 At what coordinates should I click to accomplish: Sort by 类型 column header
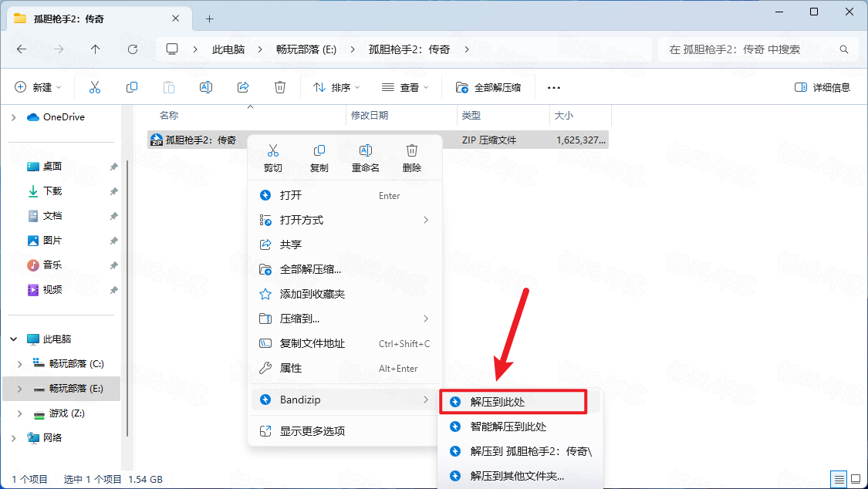(471, 115)
